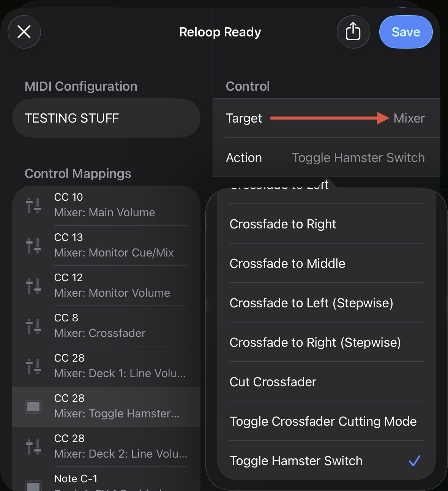Tap the share export icon
Screen dimensions: 448x491
click(x=353, y=32)
